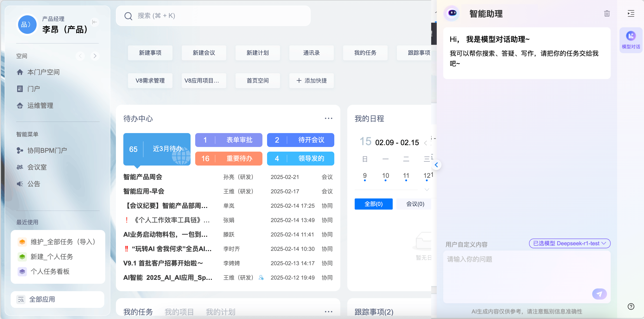Click the trash icon to clear chat
The image size is (644, 319).
pos(607,13)
